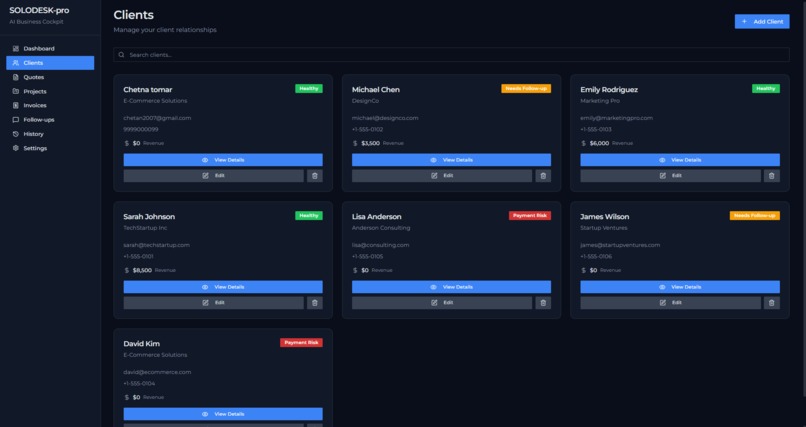Click email michael@designco.com
Image resolution: width=806 pixels, height=427 pixels.
(385, 118)
